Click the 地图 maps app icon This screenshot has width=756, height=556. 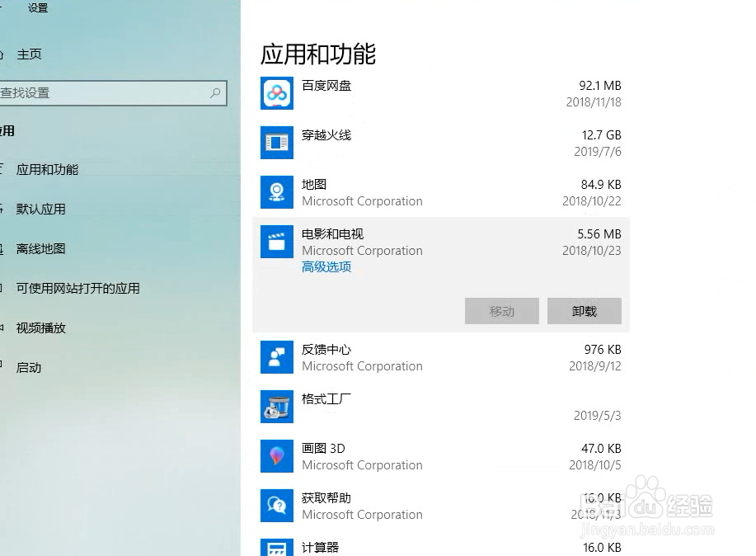[277, 192]
